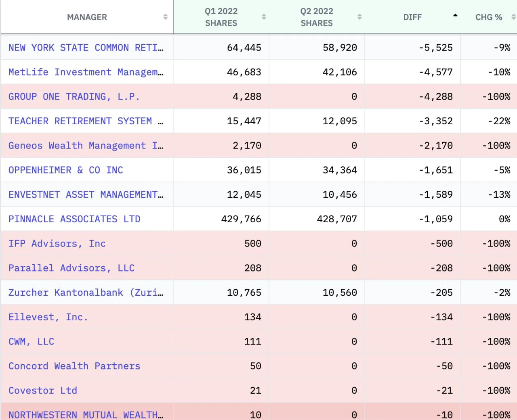The width and height of the screenshot is (517, 420).
Task: Select Q2 shares value 12,095
Action: click(x=340, y=121)
